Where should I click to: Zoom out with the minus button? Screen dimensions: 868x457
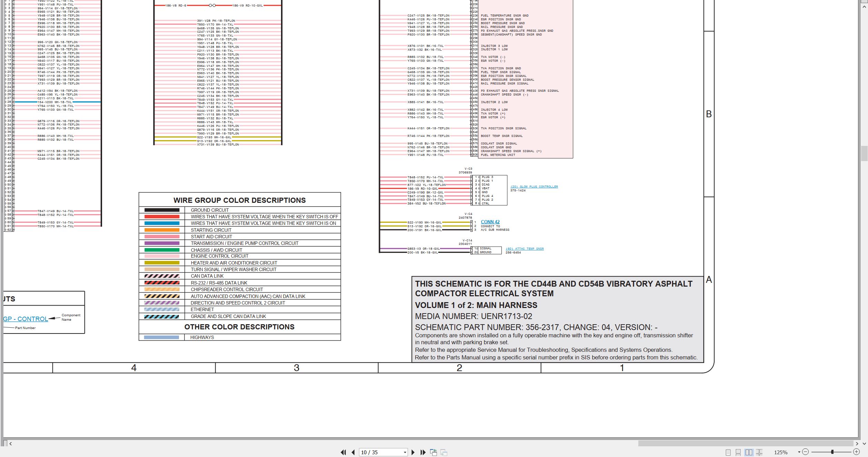click(x=805, y=452)
